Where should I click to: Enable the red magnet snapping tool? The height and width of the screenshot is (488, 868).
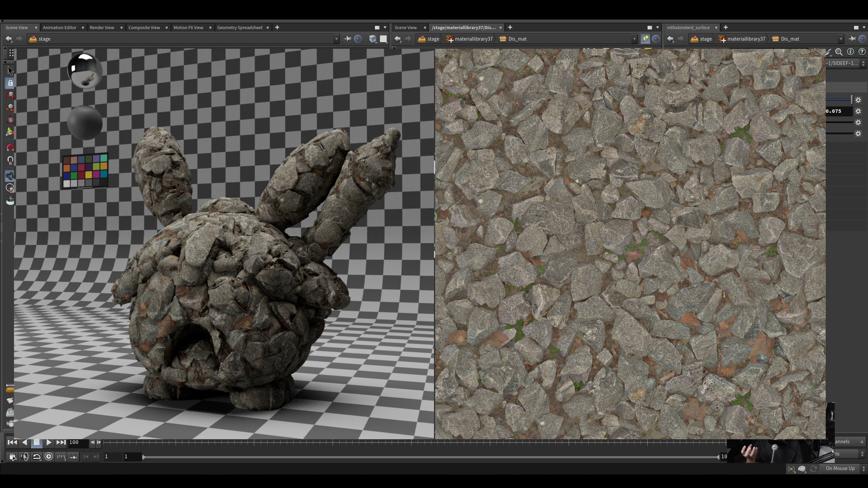[x=10, y=148]
